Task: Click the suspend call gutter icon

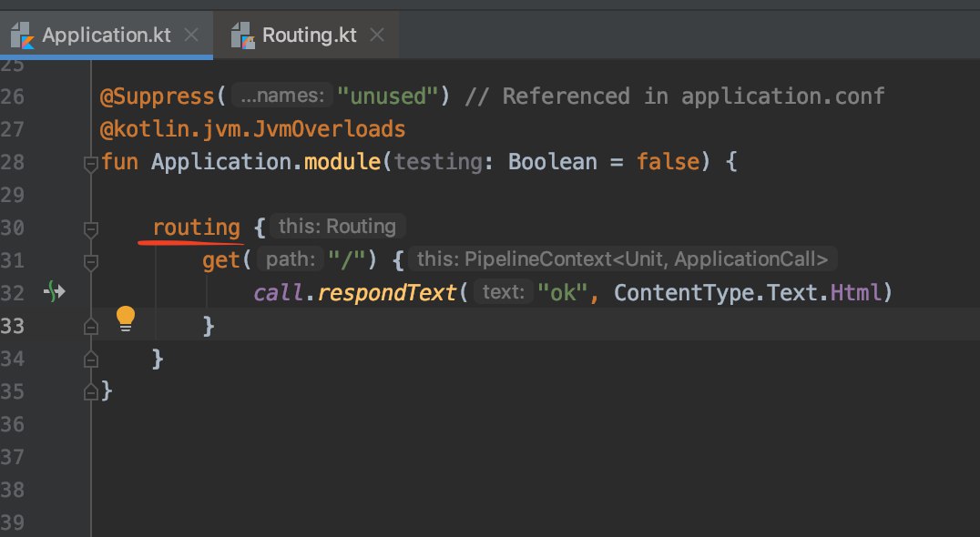Action: tap(55, 291)
